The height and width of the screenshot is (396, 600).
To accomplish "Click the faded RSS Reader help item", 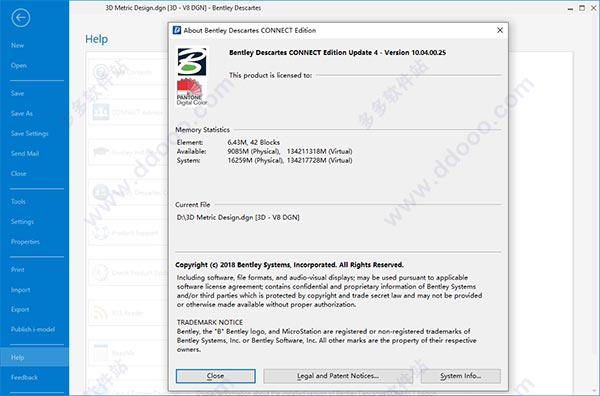I will tap(128, 313).
